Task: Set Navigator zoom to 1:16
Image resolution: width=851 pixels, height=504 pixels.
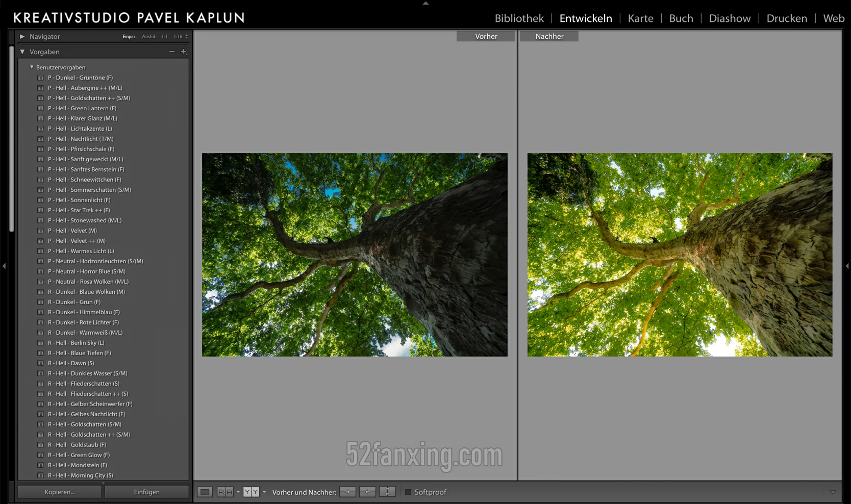Action: coord(178,37)
